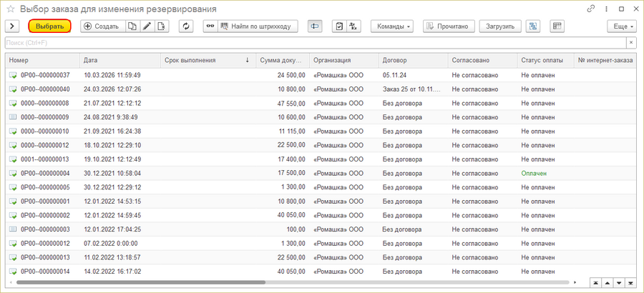
Task: Click the pencil edit icon in toolbar
Action: (147, 26)
